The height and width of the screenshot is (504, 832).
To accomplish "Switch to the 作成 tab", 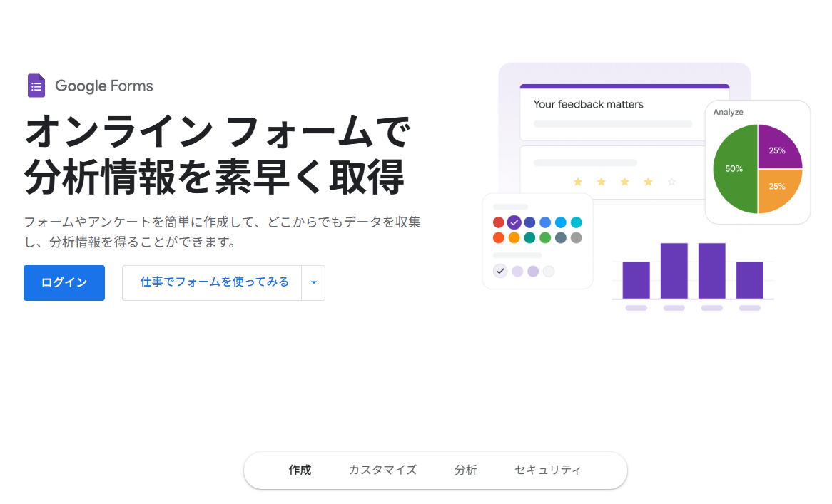I will 300,470.
